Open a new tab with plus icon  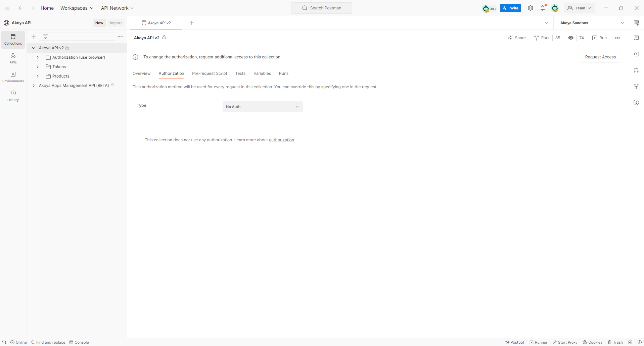192,23
